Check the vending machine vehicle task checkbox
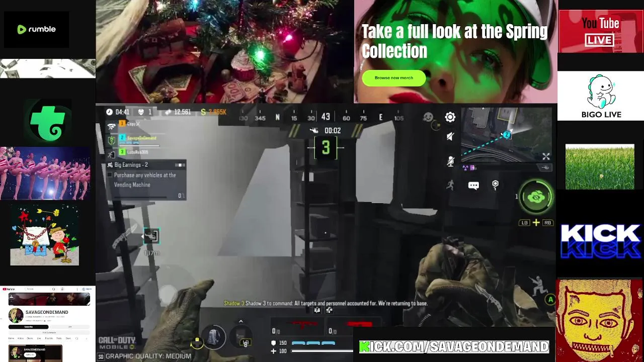 tap(110, 175)
